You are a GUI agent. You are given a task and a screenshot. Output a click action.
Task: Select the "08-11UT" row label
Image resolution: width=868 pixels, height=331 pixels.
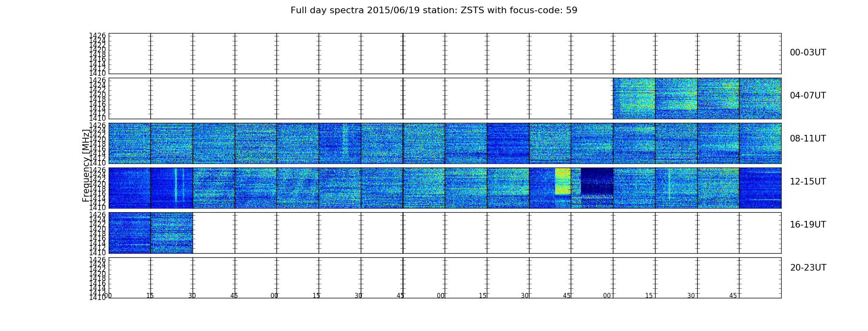coord(808,139)
